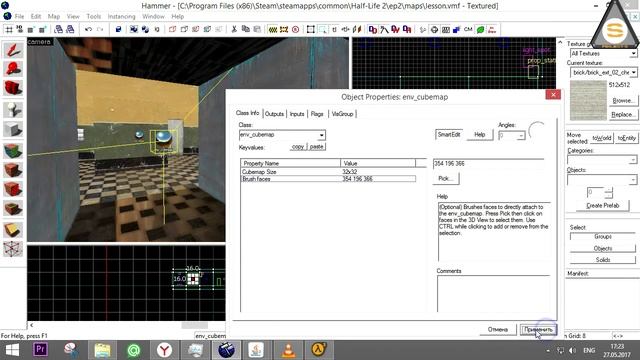
Task: Click the current texture preview thumbnail
Action: click(x=588, y=100)
